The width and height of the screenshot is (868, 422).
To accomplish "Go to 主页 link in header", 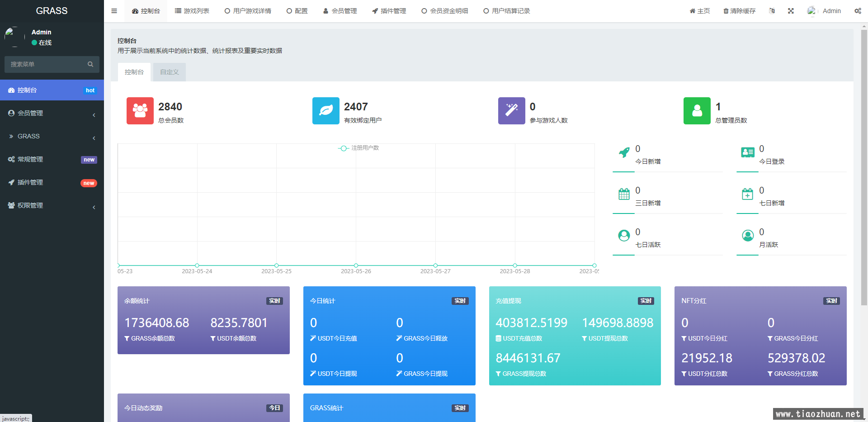I will [700, 11].
